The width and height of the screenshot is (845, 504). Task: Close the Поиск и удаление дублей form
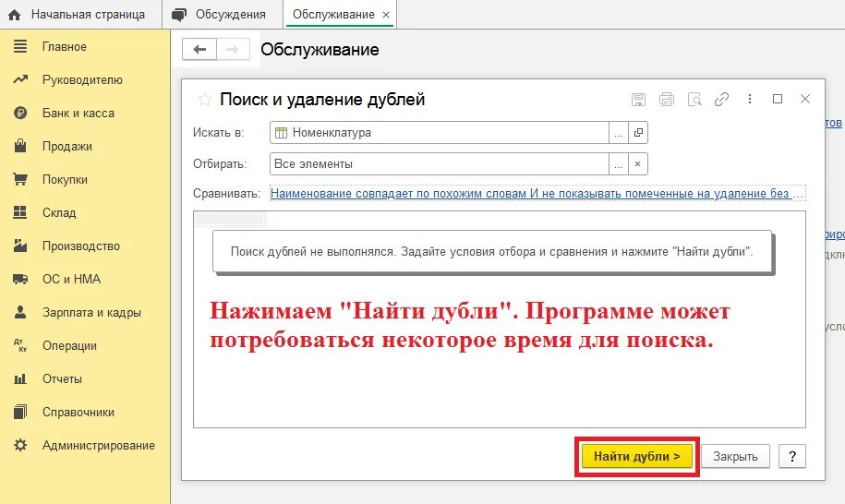805,99
